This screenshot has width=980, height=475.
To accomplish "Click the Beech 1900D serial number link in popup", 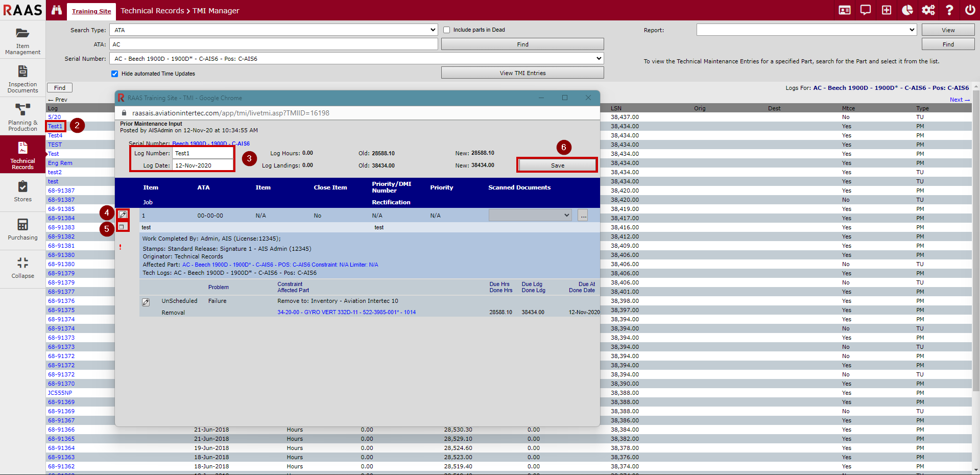I will (x=211, y=144).
